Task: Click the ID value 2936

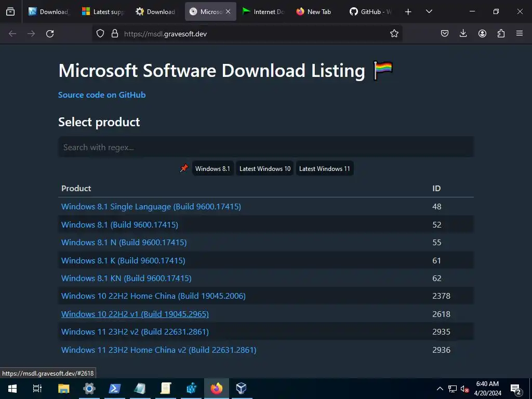Action: pos(441,350)
